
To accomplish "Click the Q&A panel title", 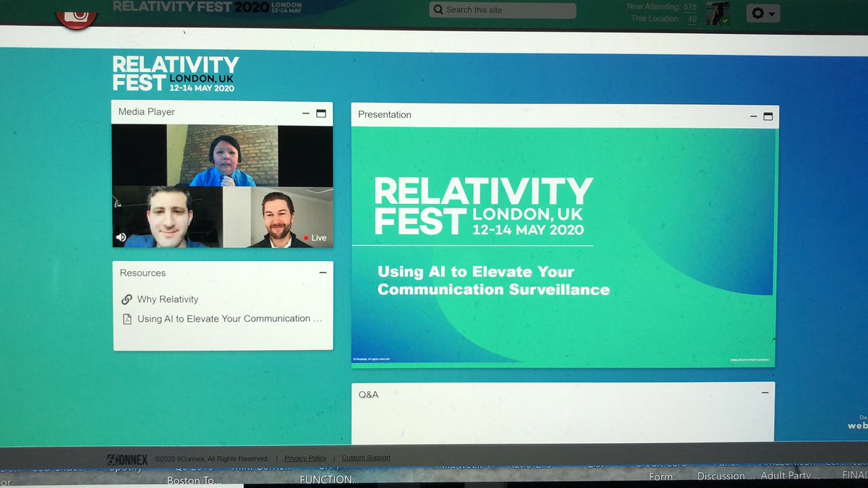I will click(368, 395).
